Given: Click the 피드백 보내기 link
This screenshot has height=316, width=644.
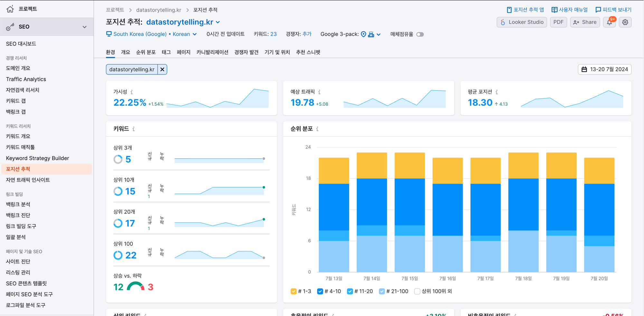Looking at the screenshot, I should click(x=614, y=10).
